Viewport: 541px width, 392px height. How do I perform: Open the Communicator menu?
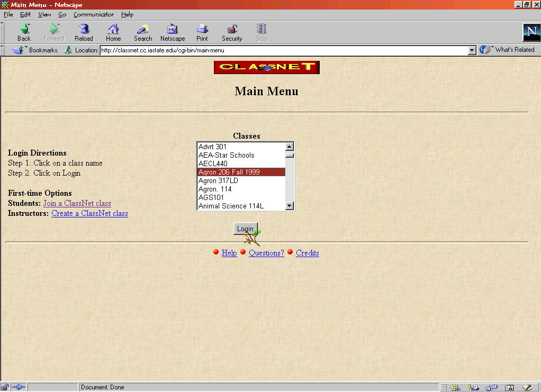pos(94,14)
